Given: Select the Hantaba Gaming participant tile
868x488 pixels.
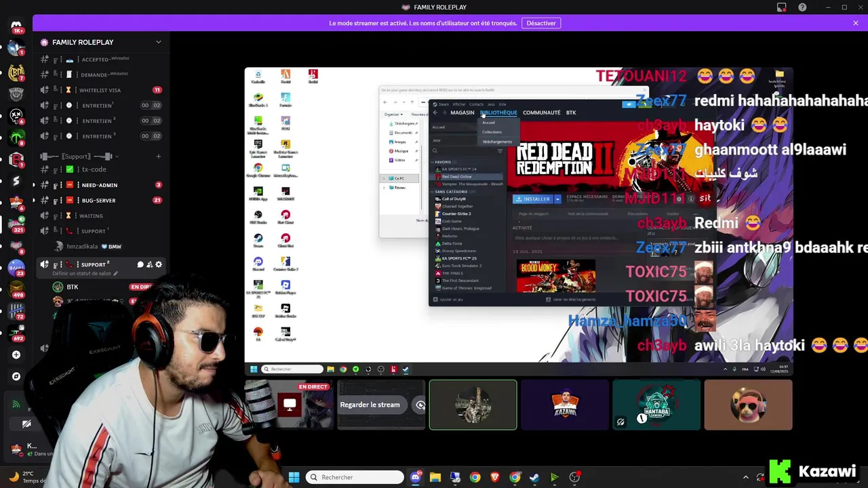Looking at the screenshot, I should pyautogui.click(x=656, y=405).
